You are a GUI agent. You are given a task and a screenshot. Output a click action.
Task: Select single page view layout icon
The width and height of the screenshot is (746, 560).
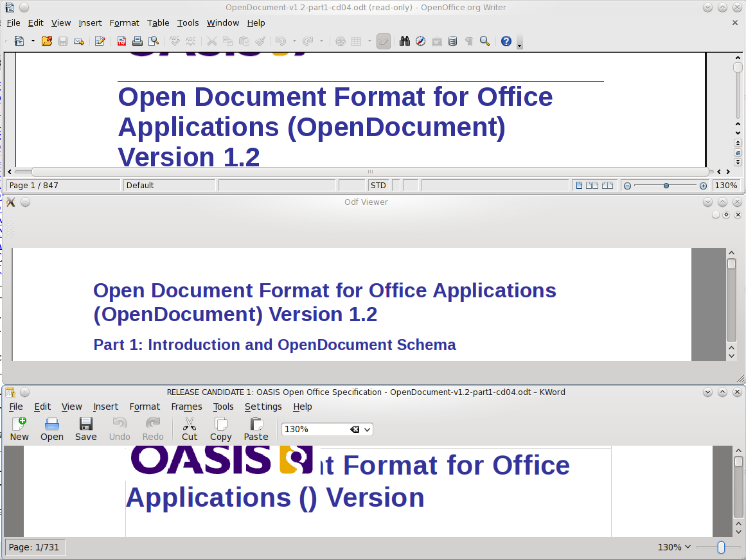point(579,186)
